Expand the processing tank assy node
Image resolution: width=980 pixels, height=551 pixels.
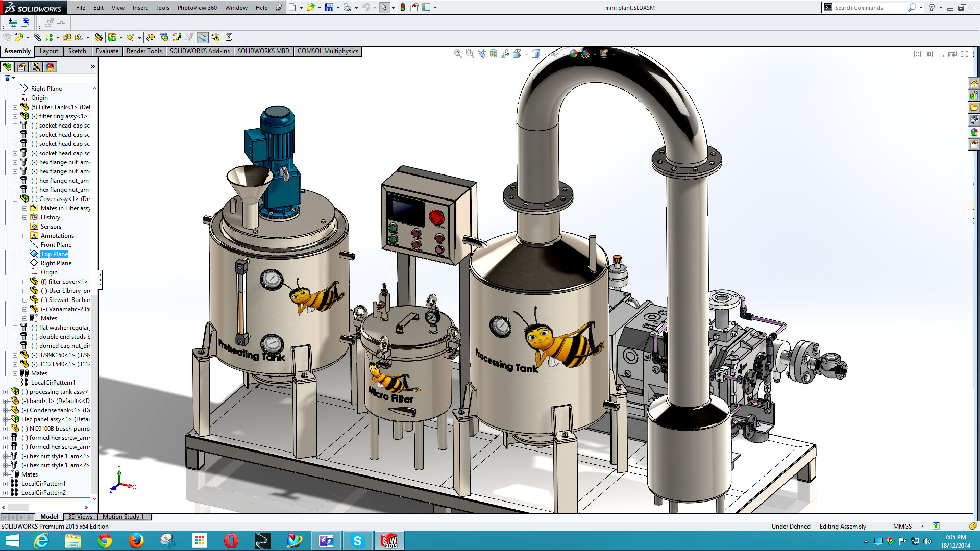6,392
